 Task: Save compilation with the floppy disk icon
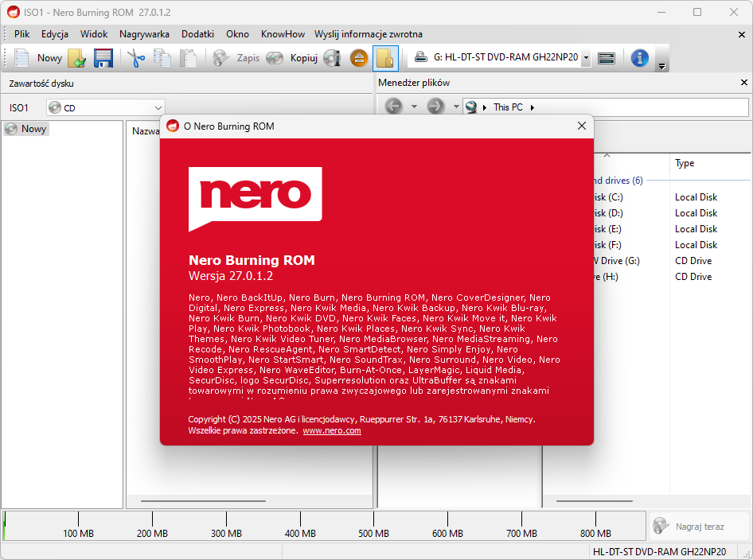(103, 58)
